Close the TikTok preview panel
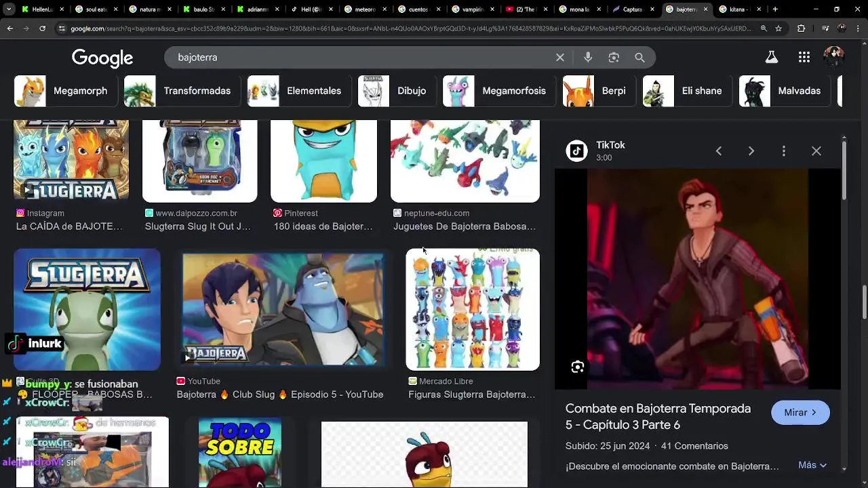This screenshot has width=868, height=488. 816,151
